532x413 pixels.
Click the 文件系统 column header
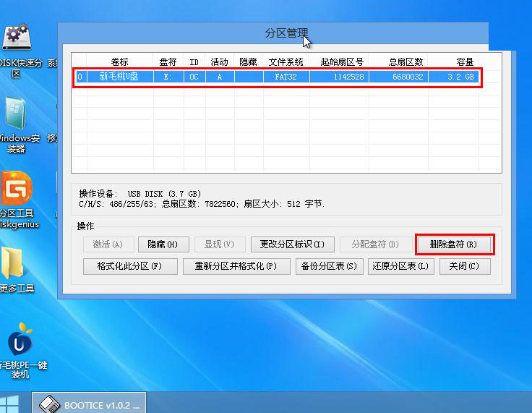(x=286, y=62)
